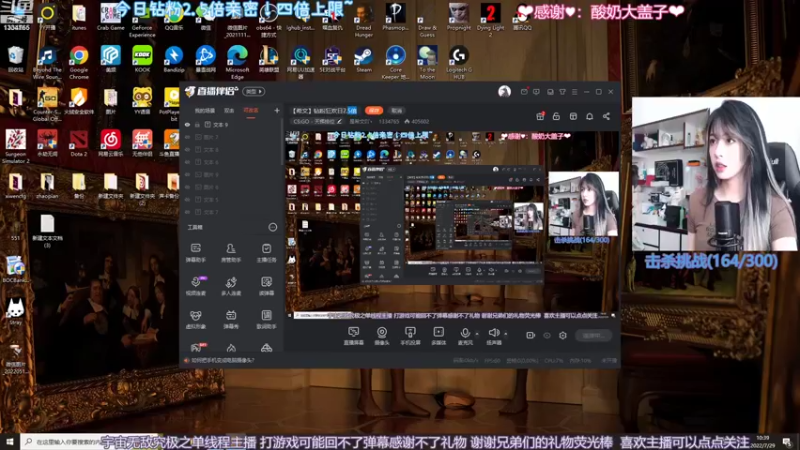Add a screen capture source in bottom bar
800x450 pixels.
pyautogui.click(x=353, y=336)
